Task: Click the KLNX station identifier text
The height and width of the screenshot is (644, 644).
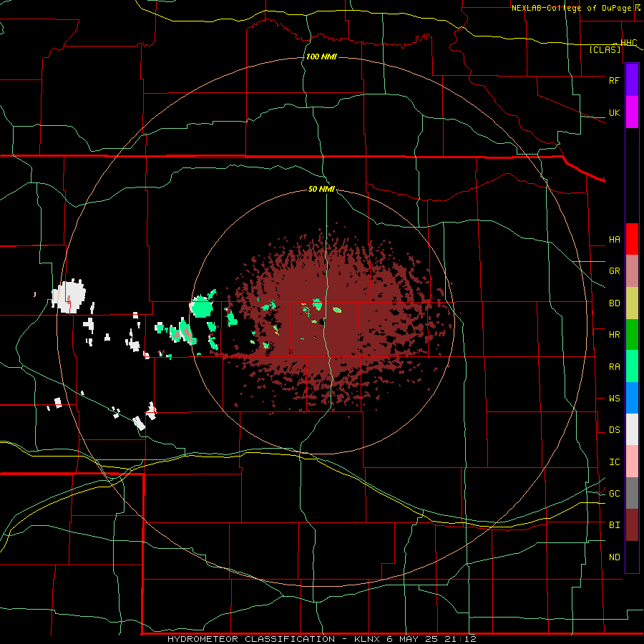Action: (x=367, y=639)
